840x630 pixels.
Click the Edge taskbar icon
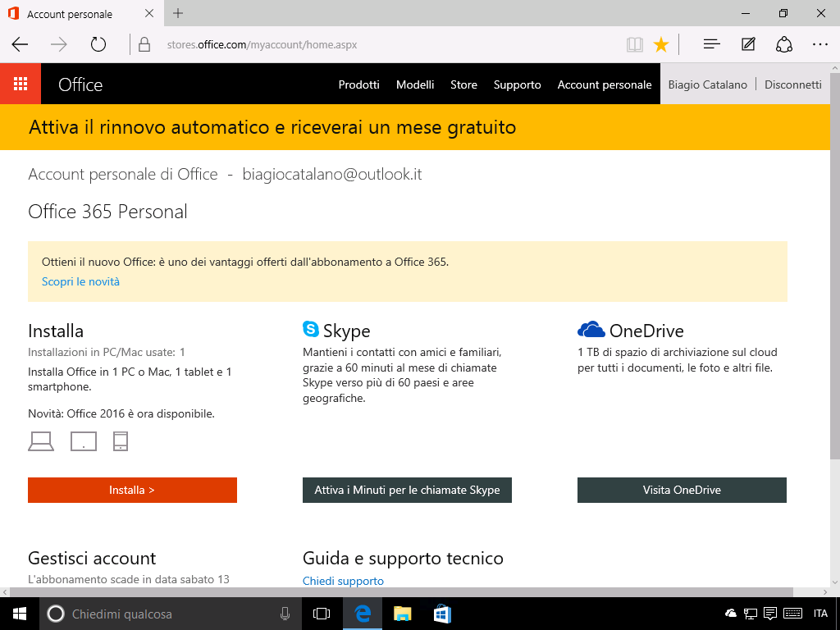click(x=362, y=614)
